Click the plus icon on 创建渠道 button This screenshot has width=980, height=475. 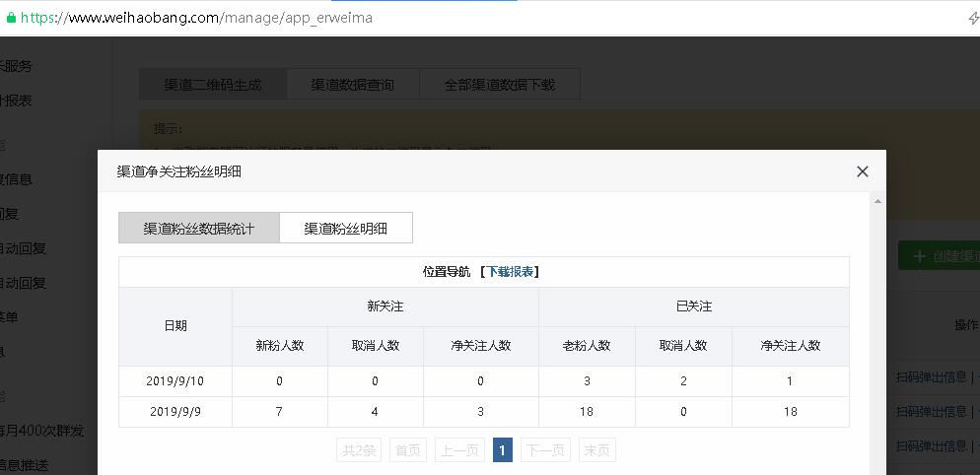[919, 256]
